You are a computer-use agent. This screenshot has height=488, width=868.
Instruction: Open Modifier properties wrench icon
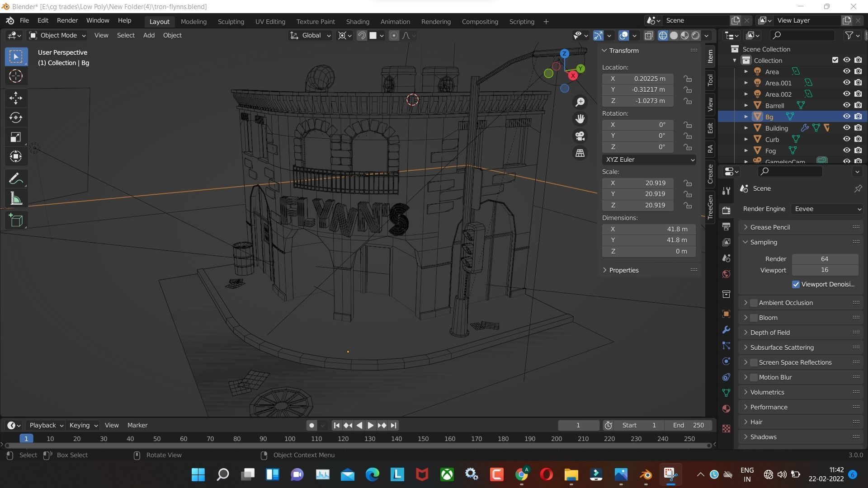(x=726, y=330)
